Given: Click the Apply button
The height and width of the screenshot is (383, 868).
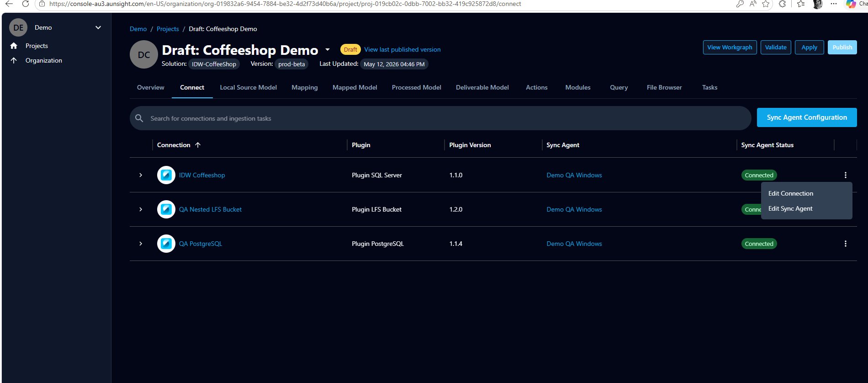Looking at the screenshot, I should click(810, 47).
